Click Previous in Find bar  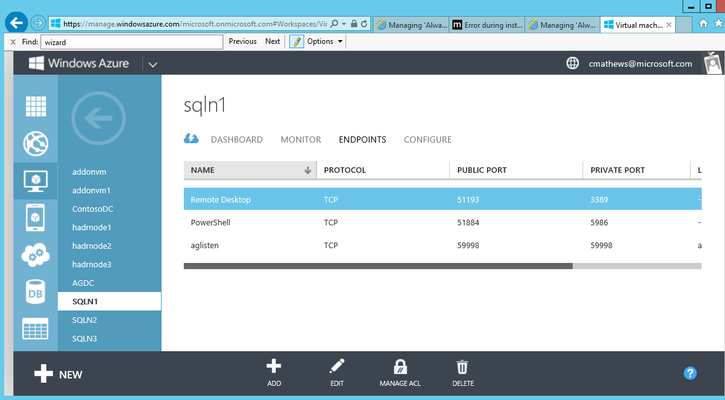(242, 42)
